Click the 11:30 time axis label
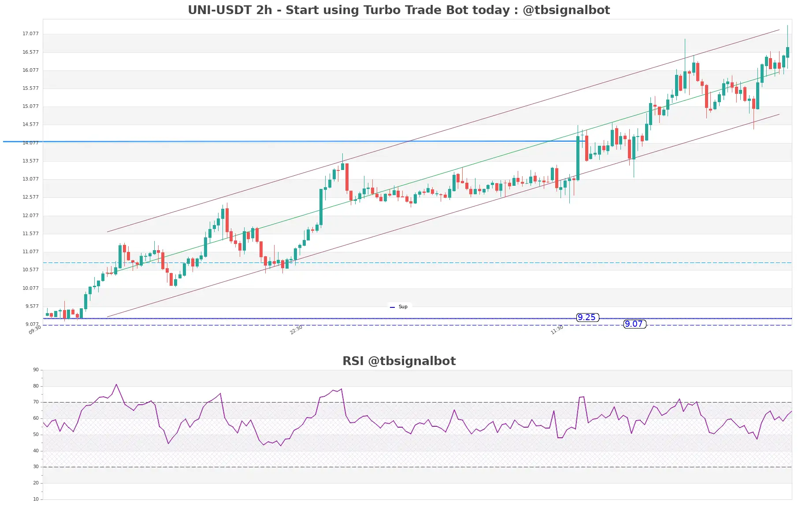798x532 pixels. tap(557, 330)
